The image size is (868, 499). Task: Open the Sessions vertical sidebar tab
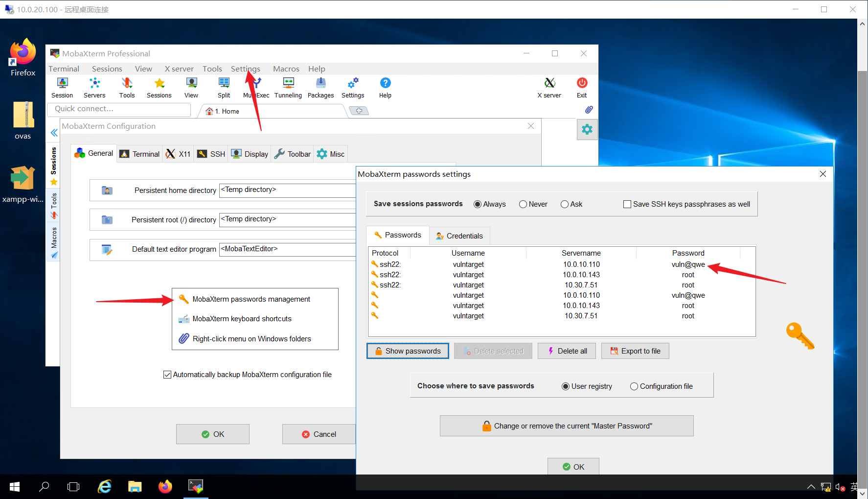54,166
